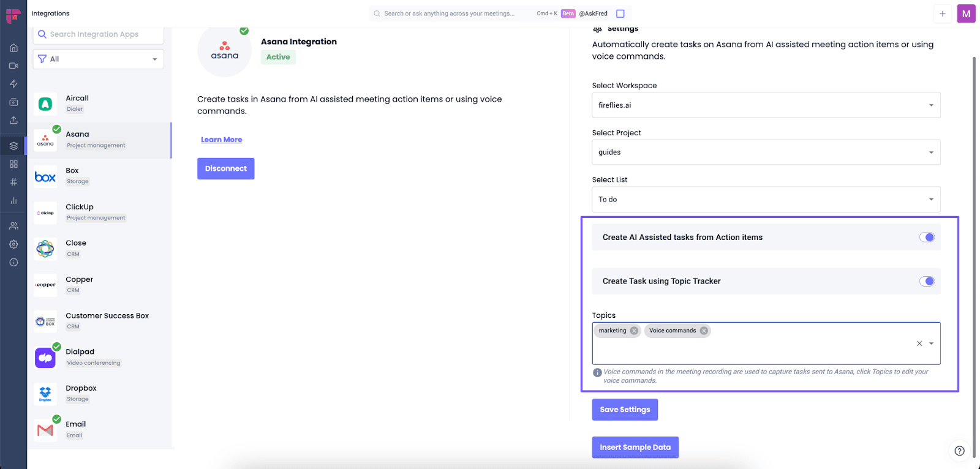Click the Asana Integration heading
This screenshot has width=980, height=469.
[x=299, y=42]
